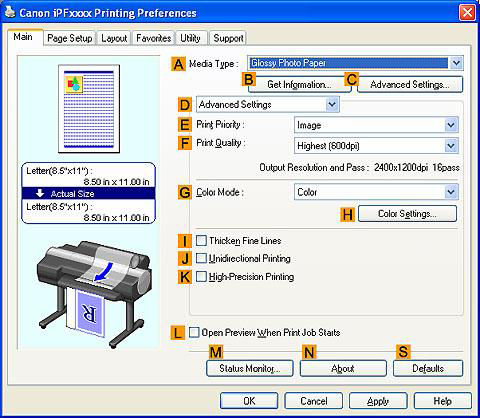Switch to the Page Setup tab

click(70, 38)
